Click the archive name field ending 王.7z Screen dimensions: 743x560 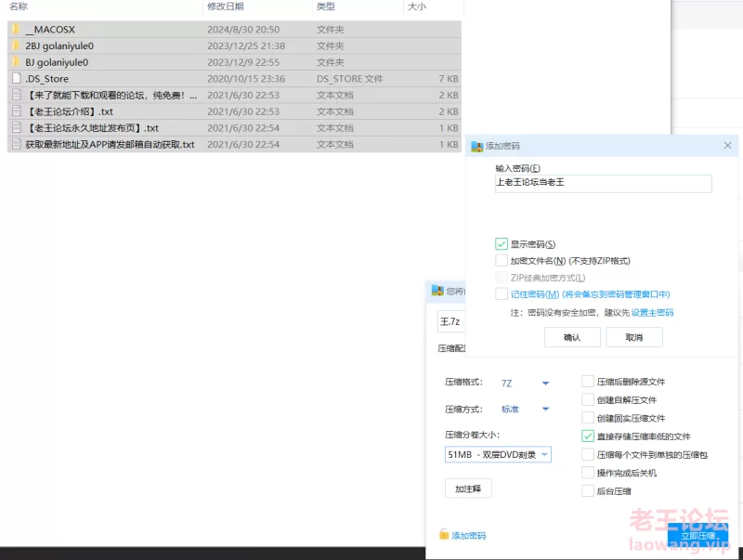point(451,321)
